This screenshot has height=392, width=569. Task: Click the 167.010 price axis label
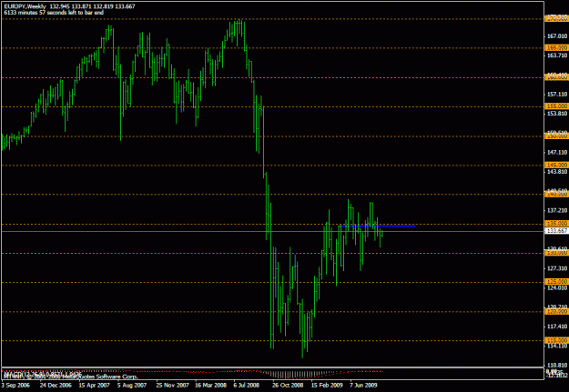pos(556,35)
